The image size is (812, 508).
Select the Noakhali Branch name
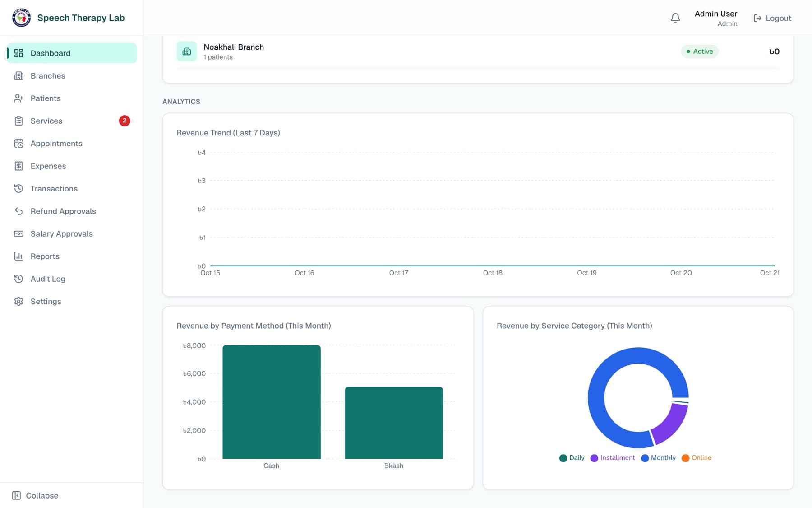pyautogui.click(x=234, y=47)
